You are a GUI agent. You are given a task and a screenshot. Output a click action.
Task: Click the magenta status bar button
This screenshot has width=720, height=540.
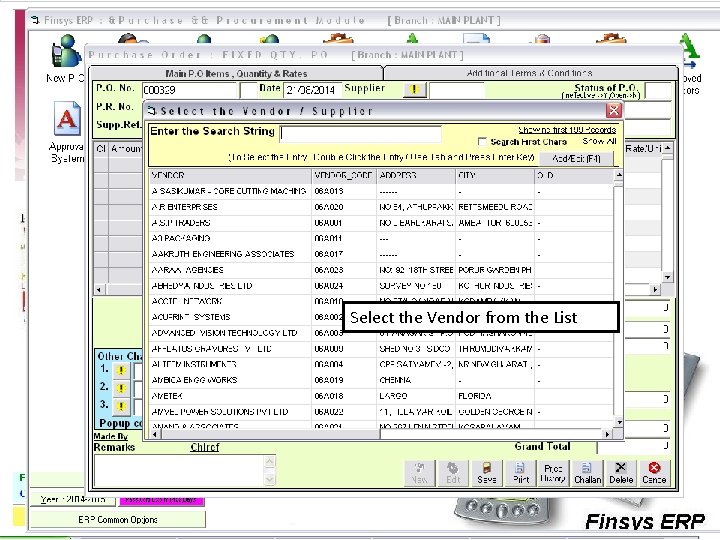[161, 500]
